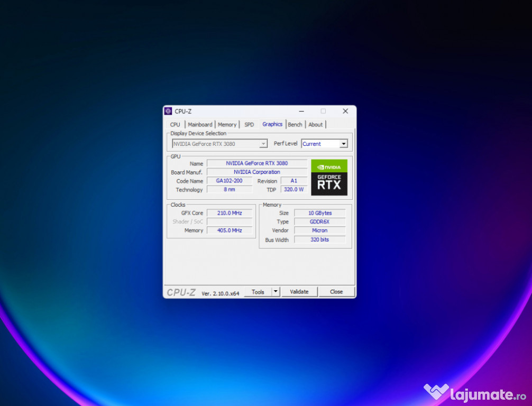Select the Graphics tab
Image resolution: width=532 pixels, height=406 pixels.
[x=272, y=124]
